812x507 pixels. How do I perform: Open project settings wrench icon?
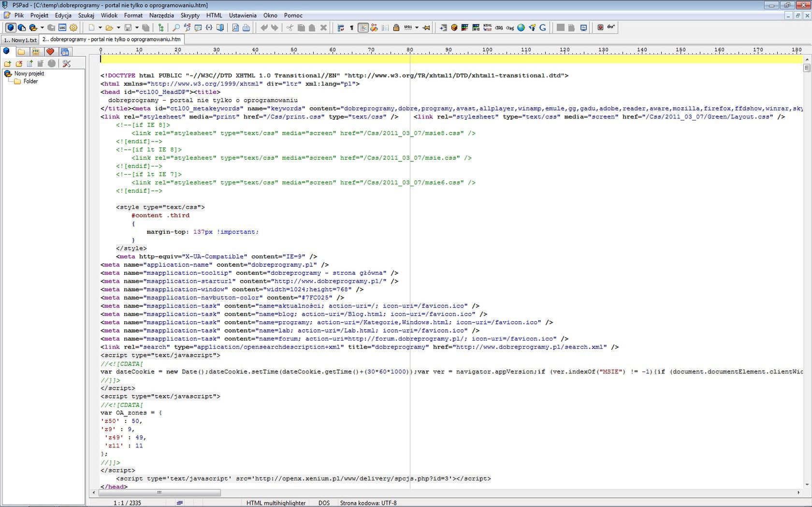click(x=67, y=63)
